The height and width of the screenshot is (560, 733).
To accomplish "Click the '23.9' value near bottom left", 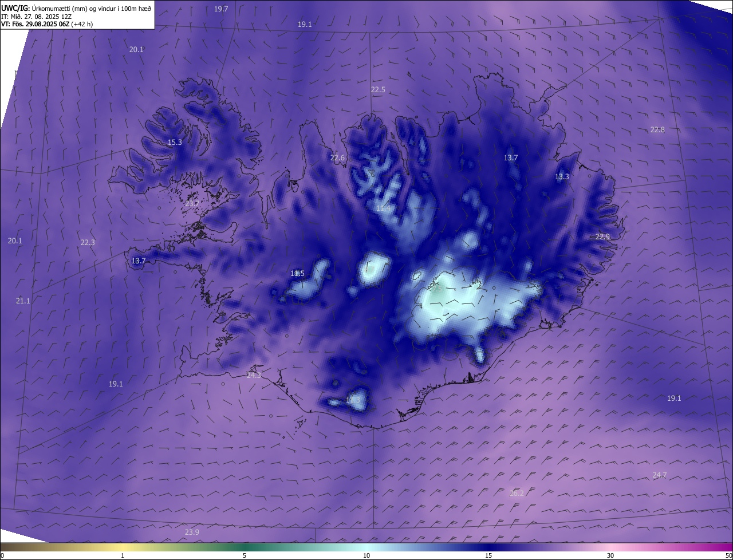I will coord(192,533).
